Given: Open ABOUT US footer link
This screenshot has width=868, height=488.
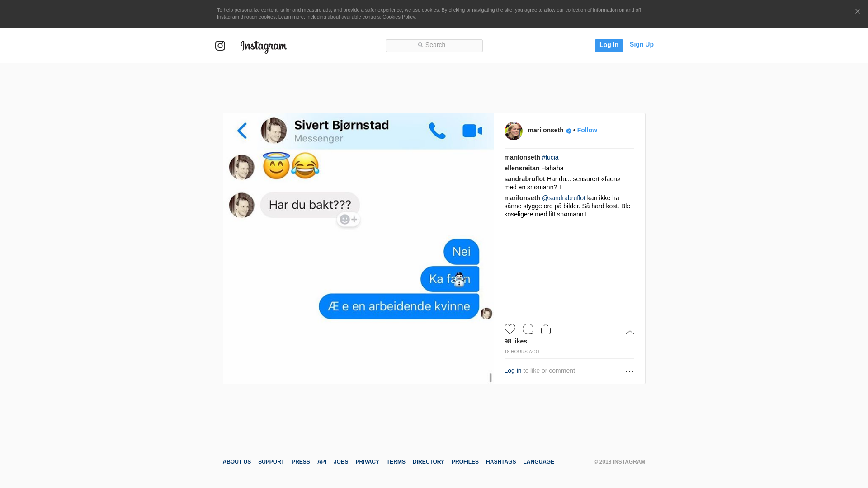Looking at the screenshot, I should point(237,462).
